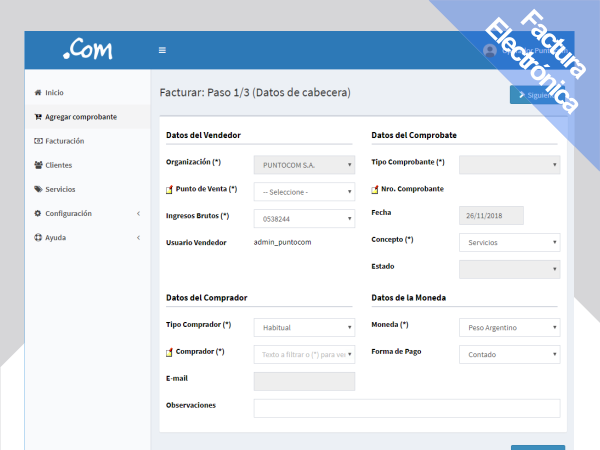
Task: Expand the Configuración submenu chevron
Action: click(139, 214)
